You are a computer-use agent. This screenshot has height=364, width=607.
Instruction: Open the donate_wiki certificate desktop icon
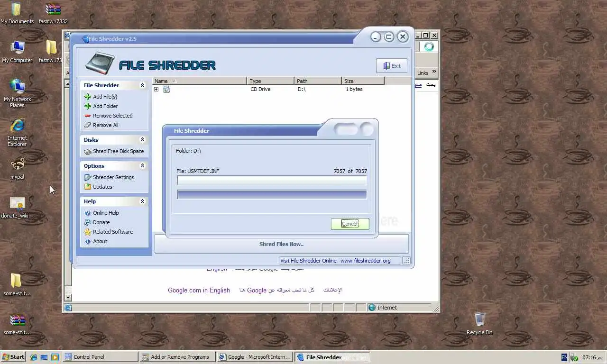[x=17, y=207]
